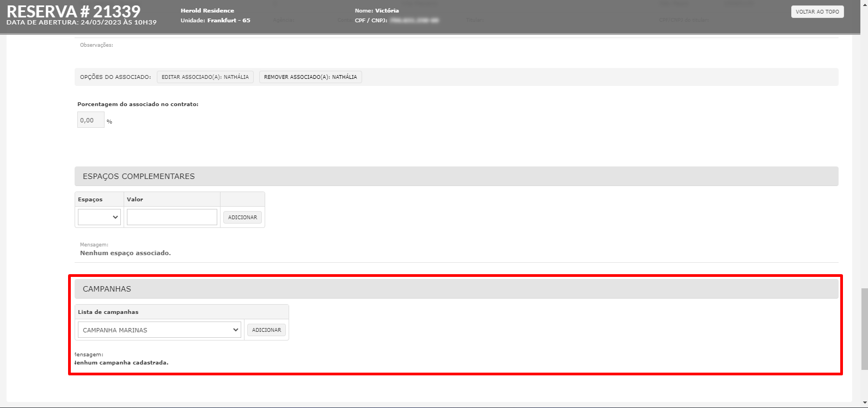This screenshot has height=408, width=868.
Task: Click the 'Observações:' label
Action: pyautogui.click(x=96, y=45)
